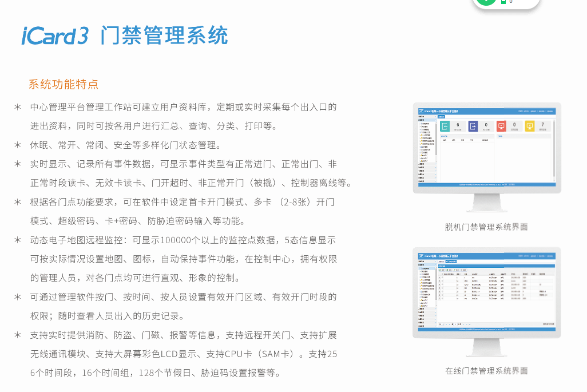Click the logo icon in the offline interface header
587x392 pixels.
pos(421,111)
